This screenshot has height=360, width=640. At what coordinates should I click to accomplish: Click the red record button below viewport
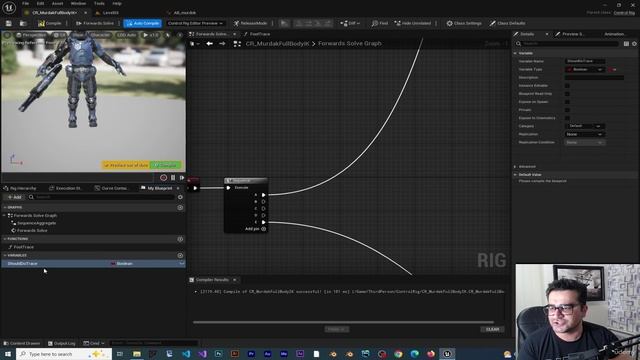pyautogui.click(x=163, y=178)
